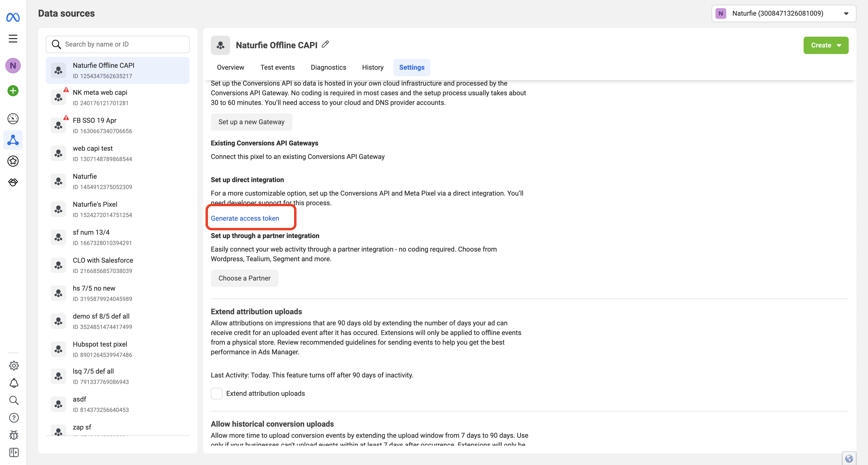Click the green plus create icon

(13, 91)
